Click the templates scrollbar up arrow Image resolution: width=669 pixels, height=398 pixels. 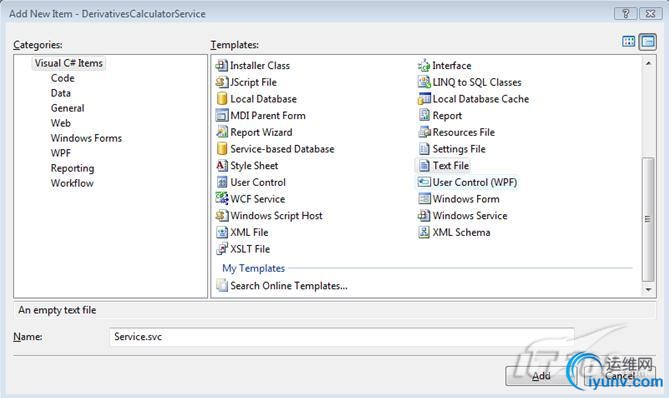point(648,63)
